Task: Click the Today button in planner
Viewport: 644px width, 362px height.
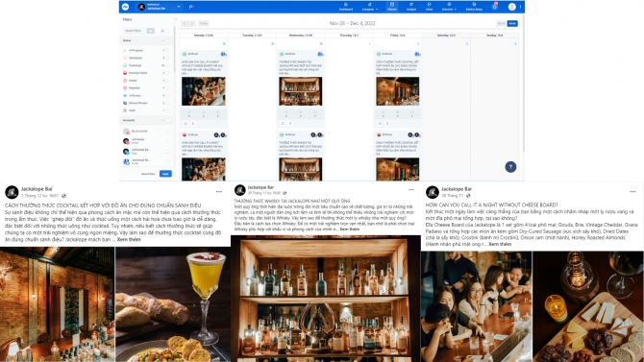Action: (204, 23)
